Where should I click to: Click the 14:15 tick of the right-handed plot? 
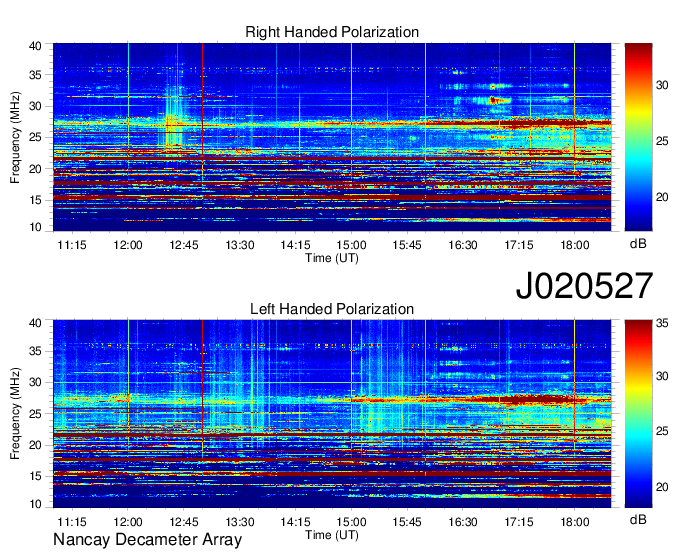click(295, 245)
